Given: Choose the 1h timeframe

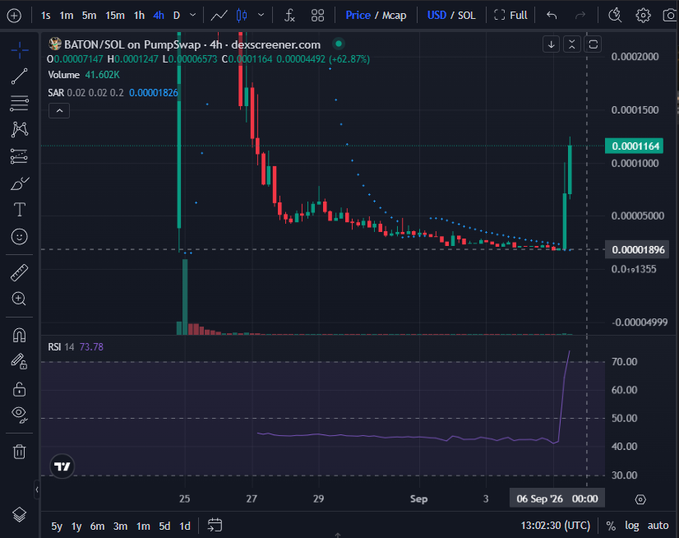Looking at the screenshot, I should click(139, 16).
